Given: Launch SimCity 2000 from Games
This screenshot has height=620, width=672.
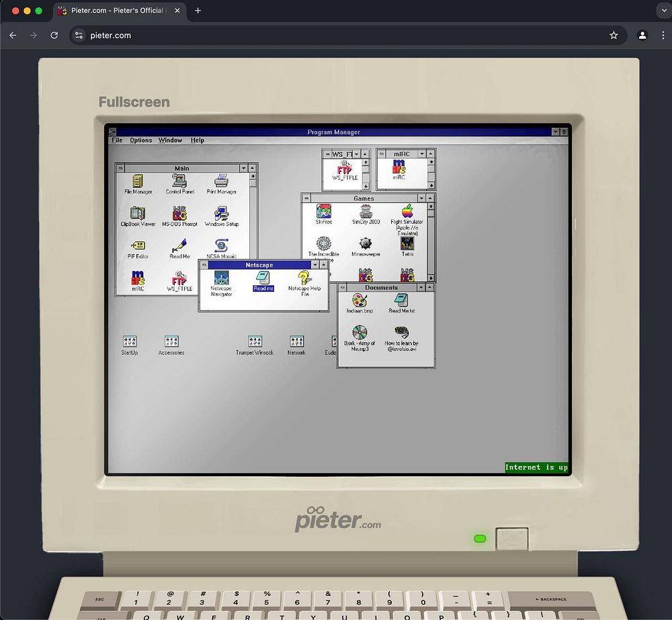Looking at the screenshot, I should point(366,215).
